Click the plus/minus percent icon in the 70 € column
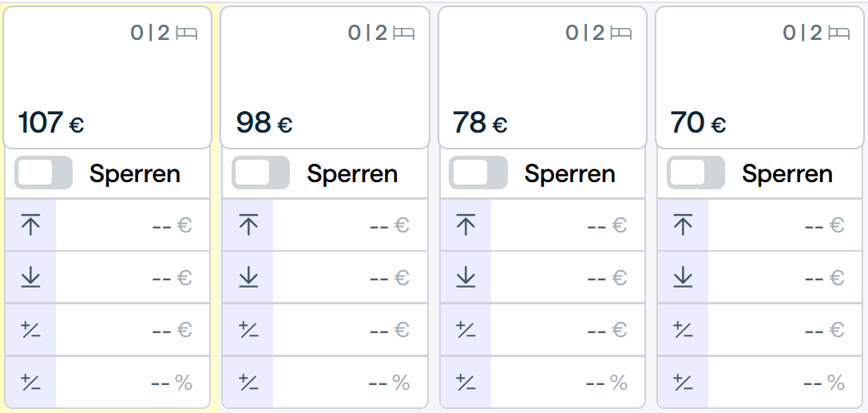 tap(683, 382)
